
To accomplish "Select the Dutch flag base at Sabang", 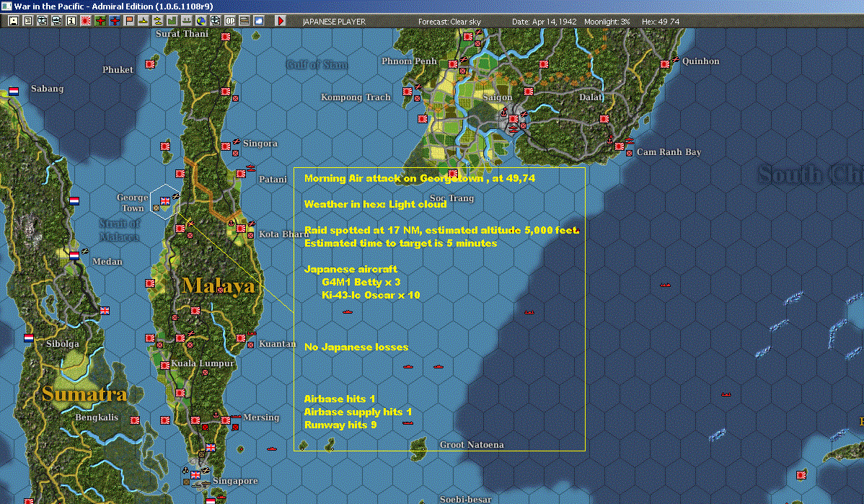I will (x=14, y=92).
